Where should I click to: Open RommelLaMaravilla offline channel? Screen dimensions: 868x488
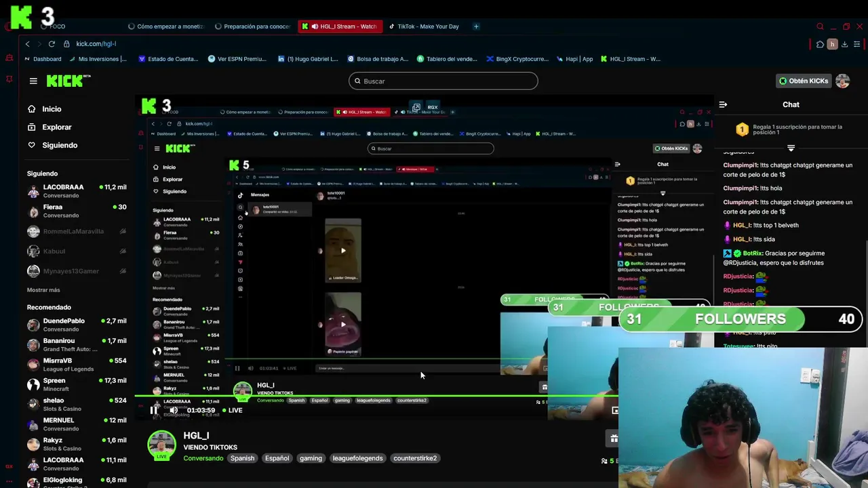coord(77,231)
